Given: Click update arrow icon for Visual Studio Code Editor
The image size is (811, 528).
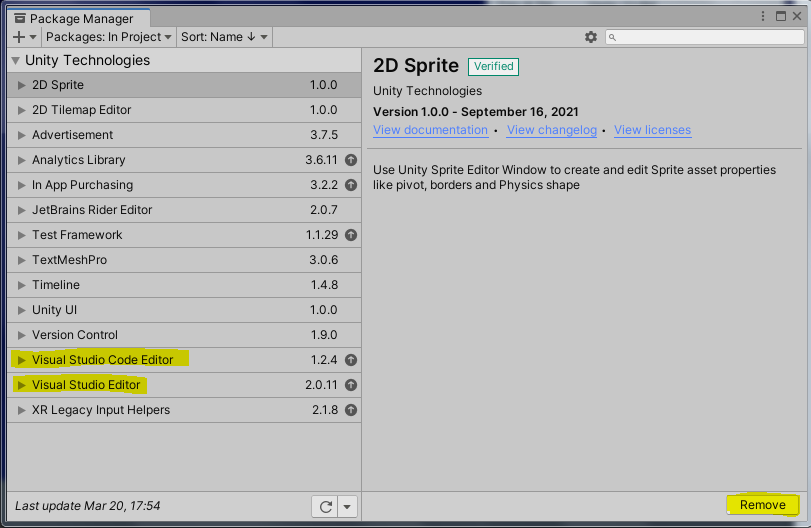Looking at the screenshot, I should tap(351, 360).
